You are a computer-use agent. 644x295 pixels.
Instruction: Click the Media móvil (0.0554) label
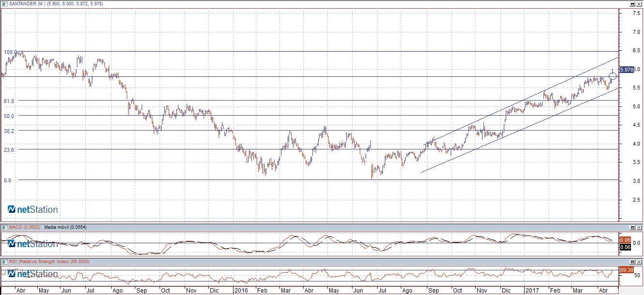point(65,227)
